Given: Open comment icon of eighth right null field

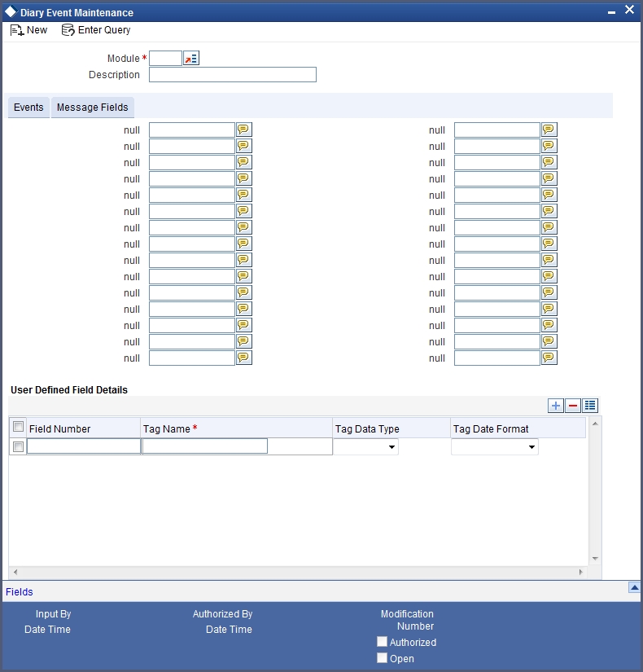Looking at the screenshot, I should click(x=549, y=244).
